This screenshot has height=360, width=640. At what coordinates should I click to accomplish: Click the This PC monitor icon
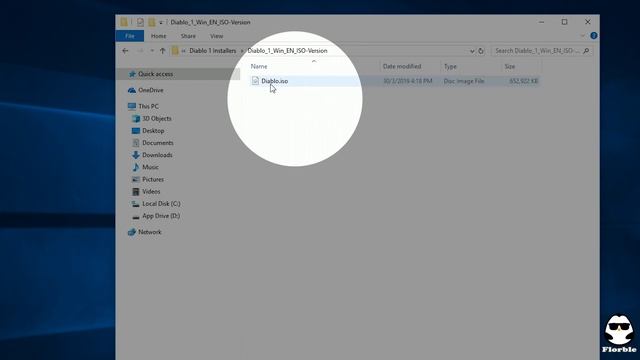(131, 106)
